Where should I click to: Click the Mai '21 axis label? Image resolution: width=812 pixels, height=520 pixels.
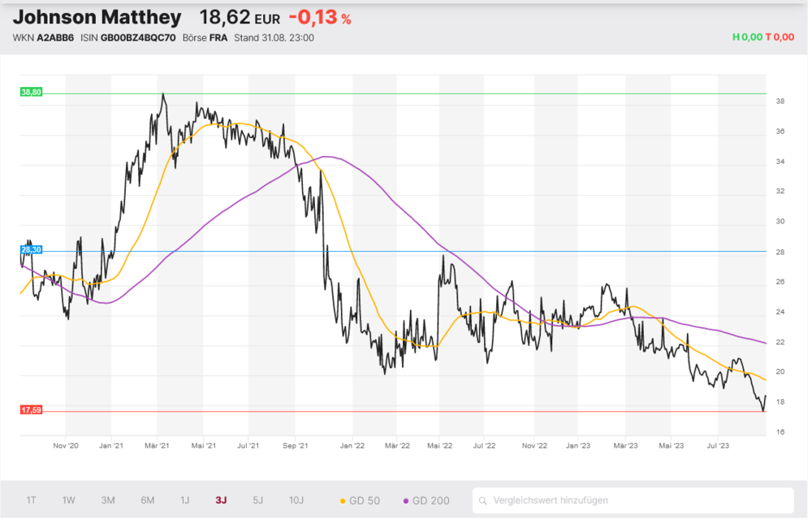[205, 448]
